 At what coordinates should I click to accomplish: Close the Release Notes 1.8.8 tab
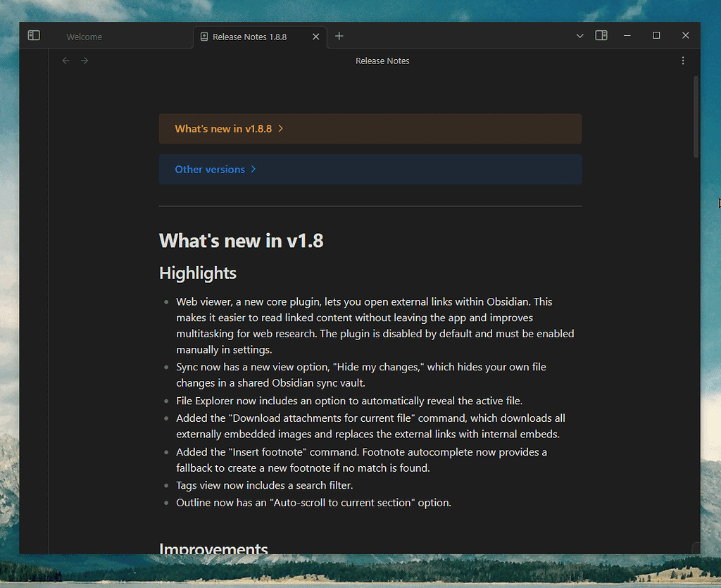(315, 36)
